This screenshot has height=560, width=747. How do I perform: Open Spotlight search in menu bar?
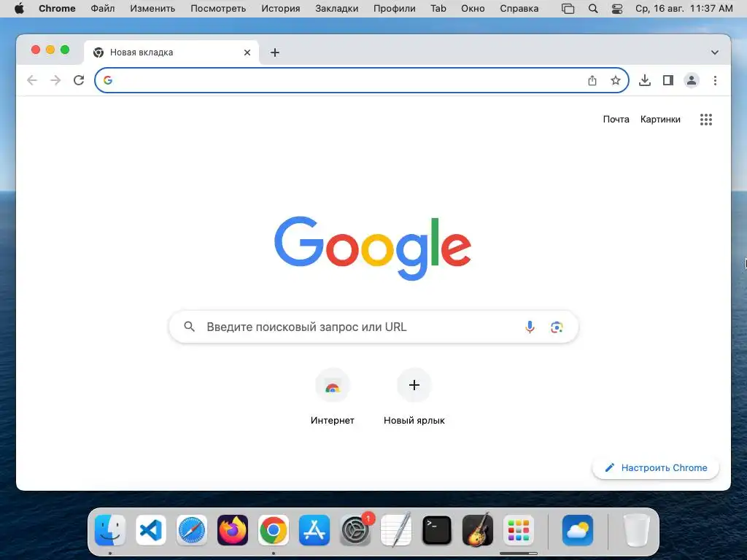pos(593,9)
